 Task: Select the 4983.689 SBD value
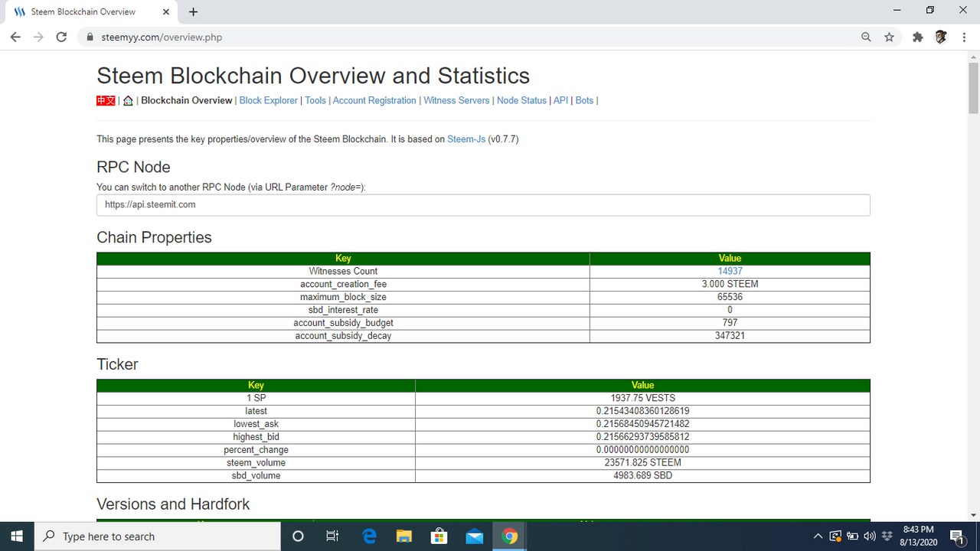[642, 476]
